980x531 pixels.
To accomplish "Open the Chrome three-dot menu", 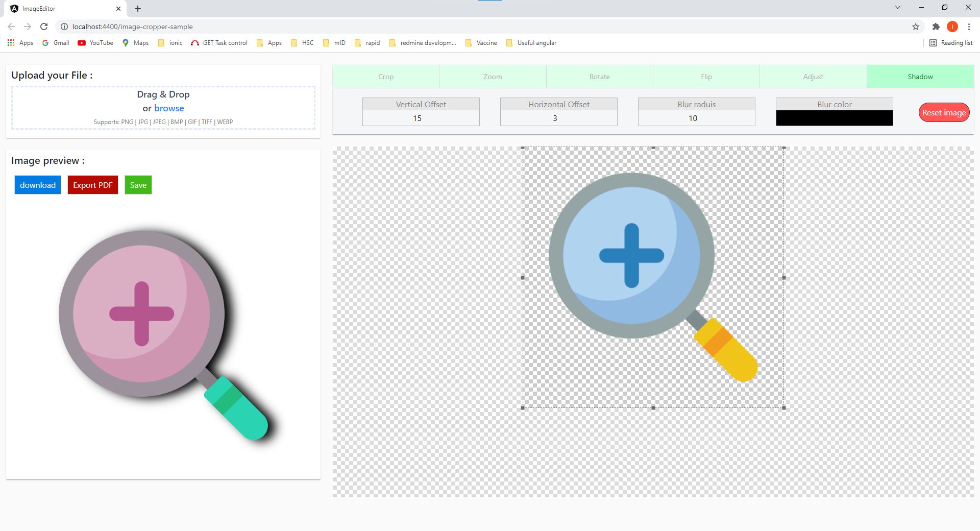I will click(x=969, y=27).
